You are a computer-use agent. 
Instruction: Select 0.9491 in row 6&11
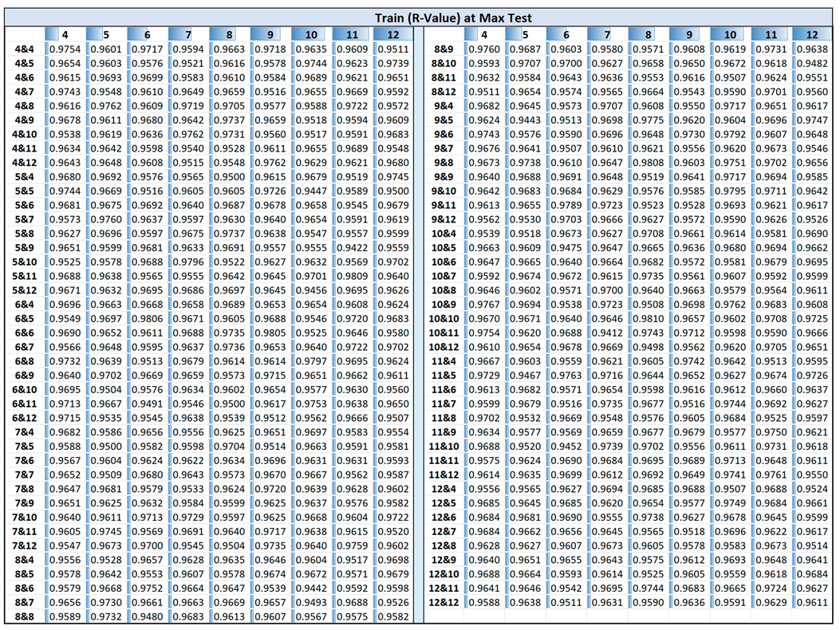(147, 404)
